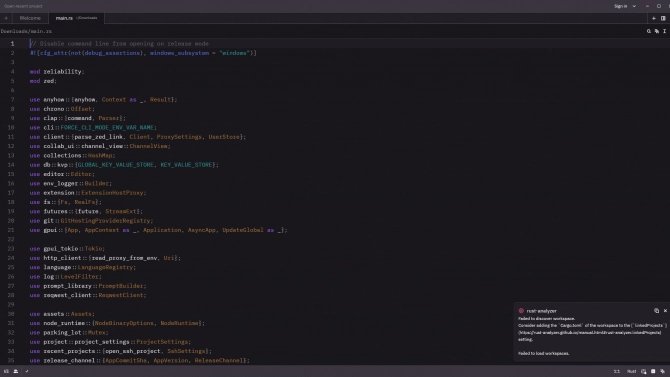Click the Sign in button
Image resolution: width=670 pixels, height=377 pixels.
click(620, 6)
